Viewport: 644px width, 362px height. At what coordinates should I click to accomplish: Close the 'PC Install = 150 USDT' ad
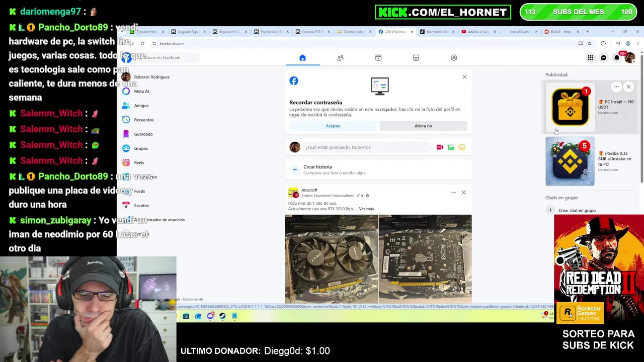pyautogui.click(x=628, y=87)
